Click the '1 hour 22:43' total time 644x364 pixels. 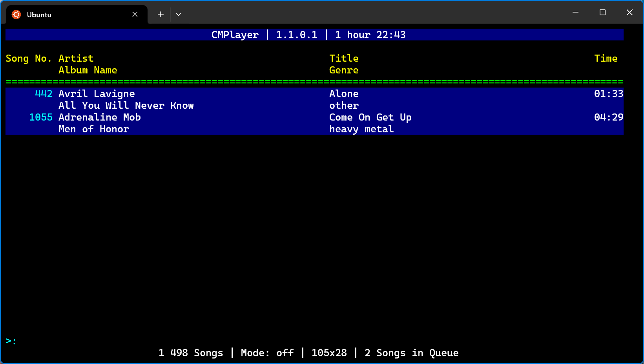coord(370,35)
